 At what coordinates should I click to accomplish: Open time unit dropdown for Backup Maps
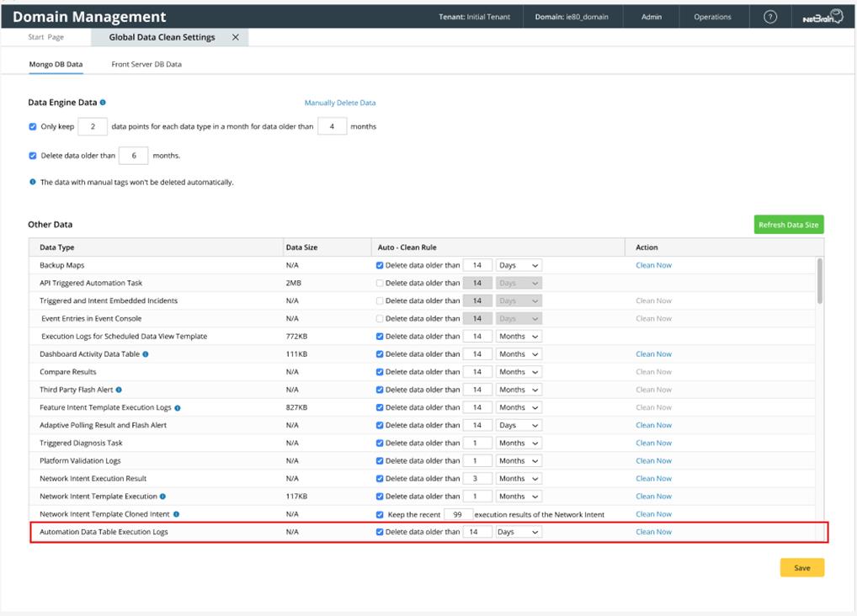pyautogui.click(x=519, y=265)
